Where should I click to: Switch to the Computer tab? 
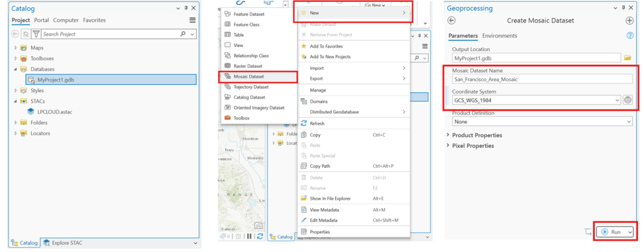[x=66, y=20]
